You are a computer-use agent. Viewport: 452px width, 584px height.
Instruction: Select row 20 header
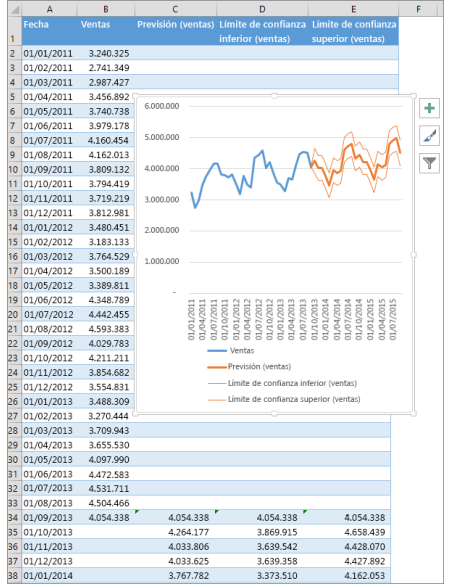click(15, 315)
